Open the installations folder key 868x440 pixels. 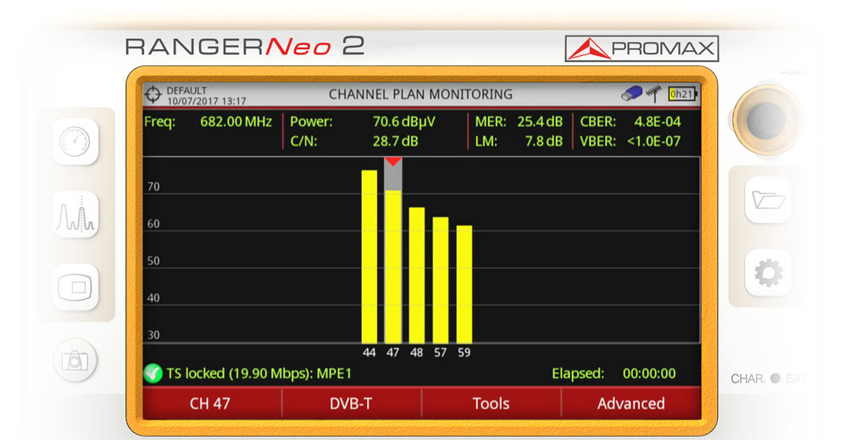tap(768, 200)
